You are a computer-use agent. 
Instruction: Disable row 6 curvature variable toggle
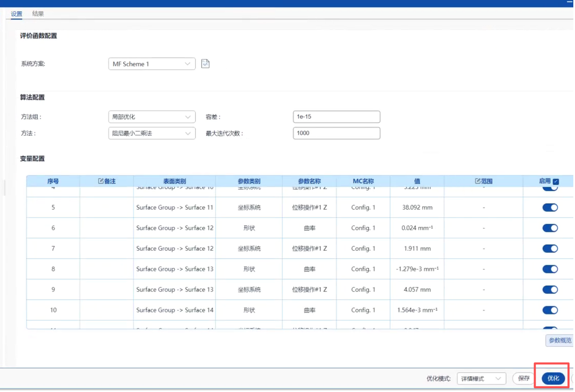click(x=550, y=228)
